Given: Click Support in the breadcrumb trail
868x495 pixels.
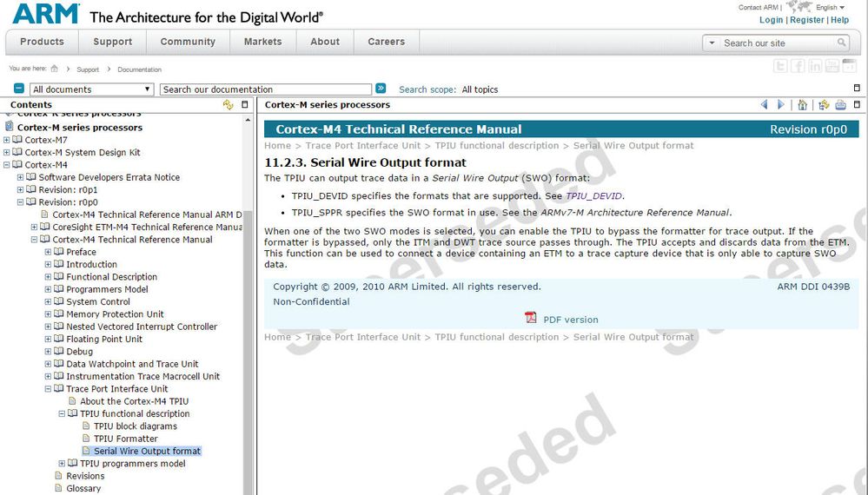Looking at the screenshot, I should click(88, 69).
